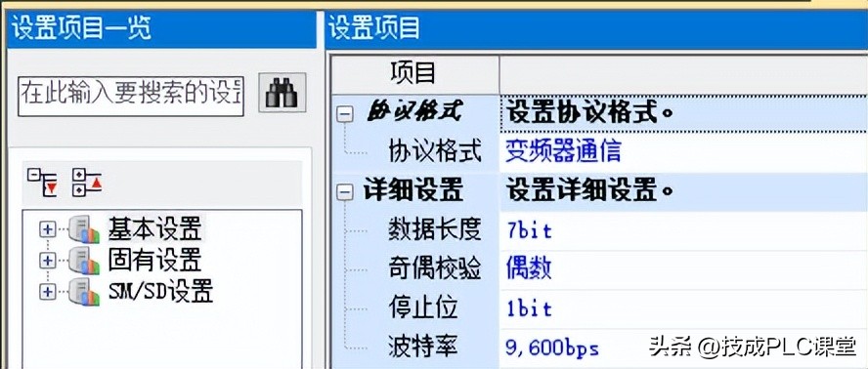Click the 设置详细设置。 description text

pos(590,191)
